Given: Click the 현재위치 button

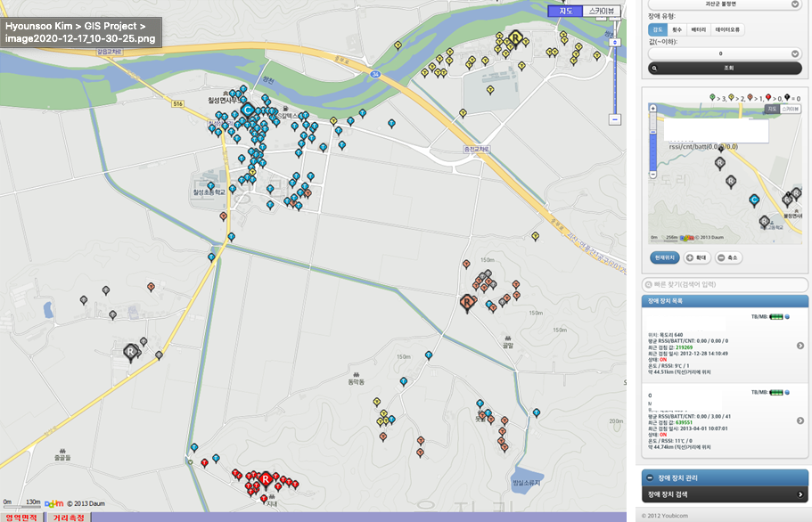Looking at the screenshot, I should [x=665, y=257].
